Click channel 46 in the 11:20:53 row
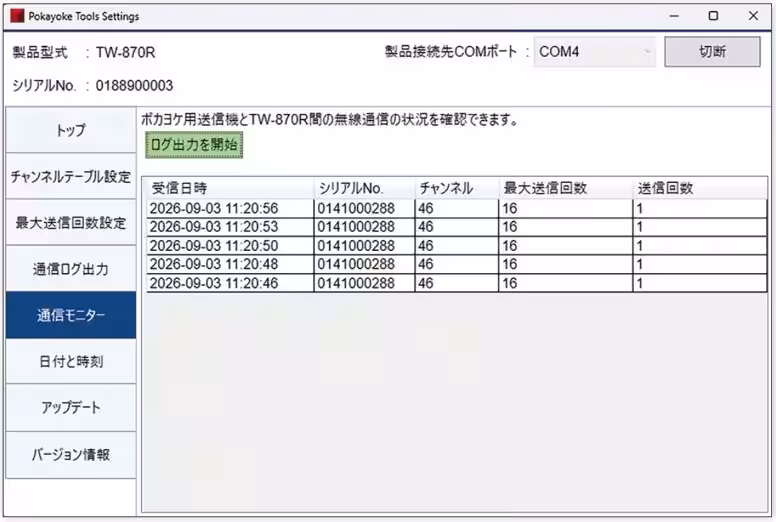This screenshot has height=522, width=776. (x=426, y=227)
